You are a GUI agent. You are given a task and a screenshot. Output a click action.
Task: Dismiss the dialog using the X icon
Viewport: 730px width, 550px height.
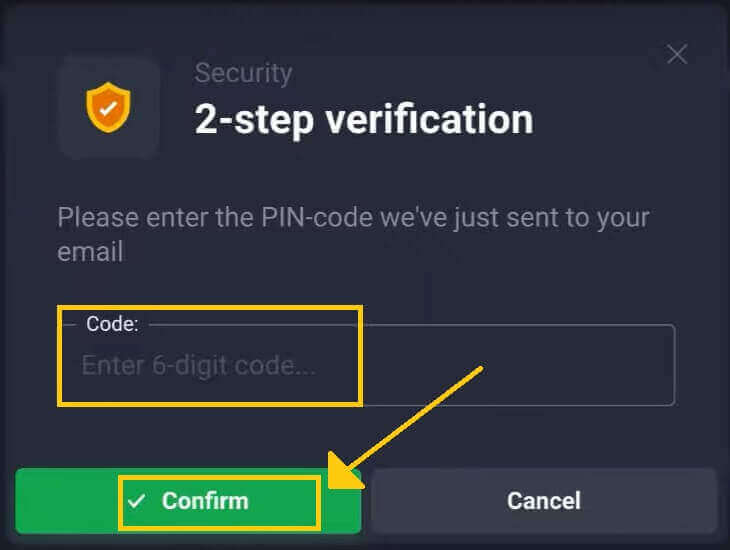pos(677,54)
